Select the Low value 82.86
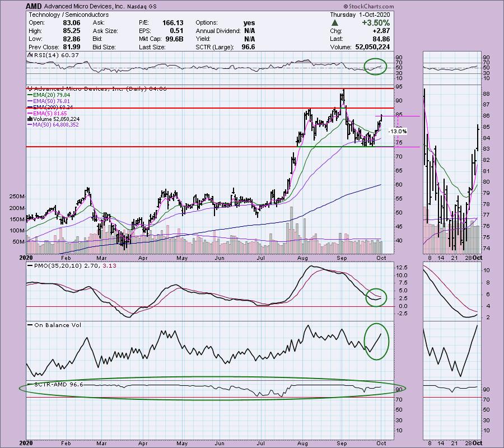 72,39
